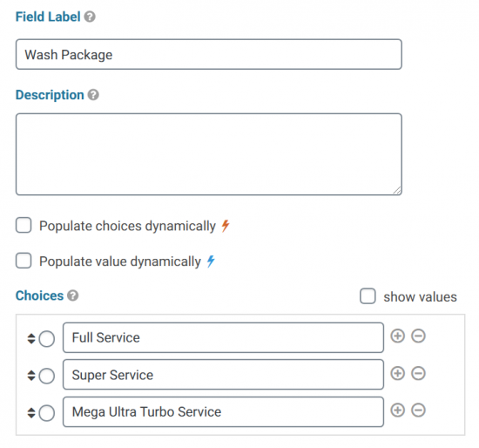Focus the empty Description text area
The height and width of the screenshot is (448, 479).
click(x=209, y=154)
